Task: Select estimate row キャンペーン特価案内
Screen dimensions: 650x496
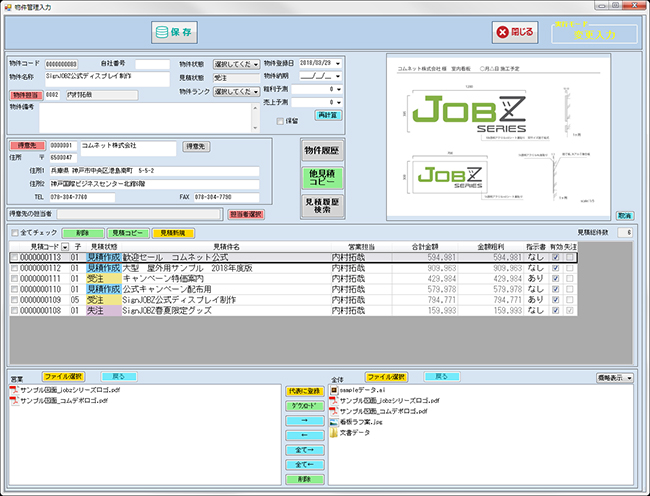Action: click(x=293, y=279)
